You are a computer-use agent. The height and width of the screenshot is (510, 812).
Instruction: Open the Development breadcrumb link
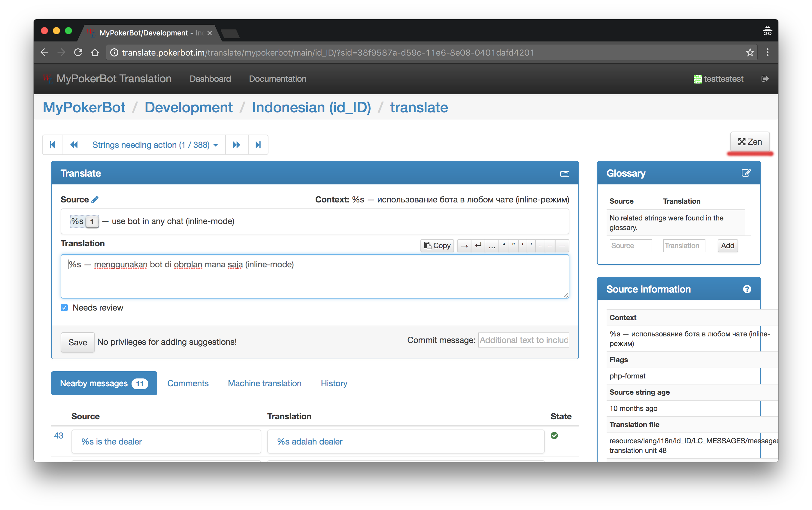(189, 108)
